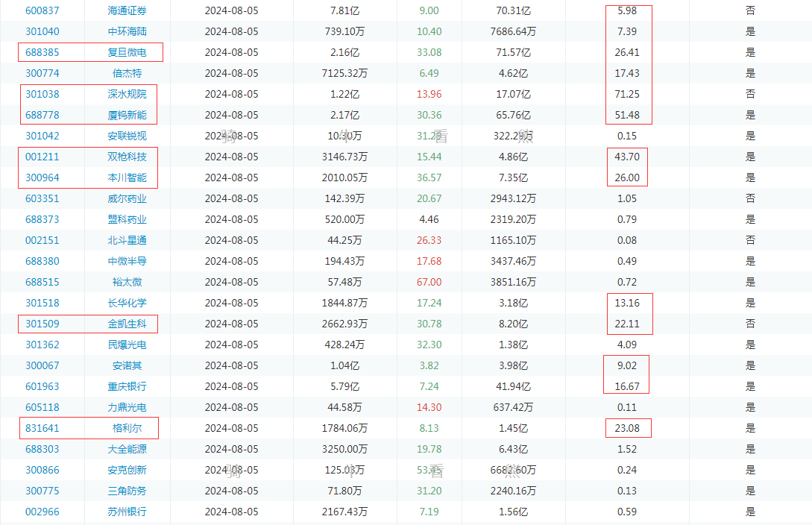Open the 裕太微 stock link
The height and width of the screenshot is (525, 812).
click(127, 282)
